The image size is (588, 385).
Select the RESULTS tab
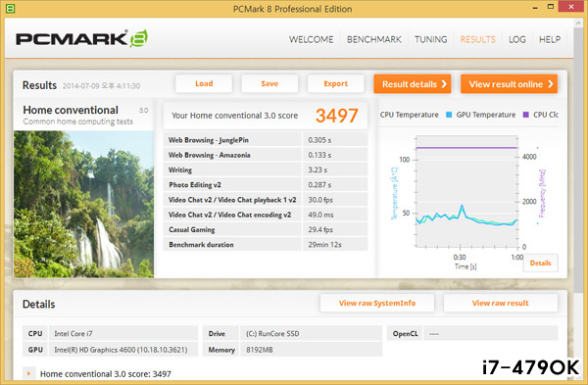(x=478, y=39)
